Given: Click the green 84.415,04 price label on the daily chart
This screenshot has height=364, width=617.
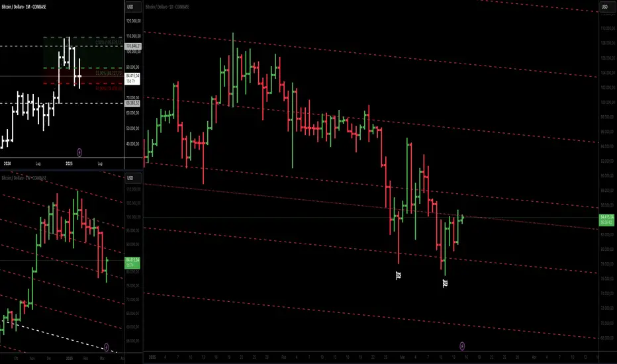Looking at the screenshot, I should 606,220.
